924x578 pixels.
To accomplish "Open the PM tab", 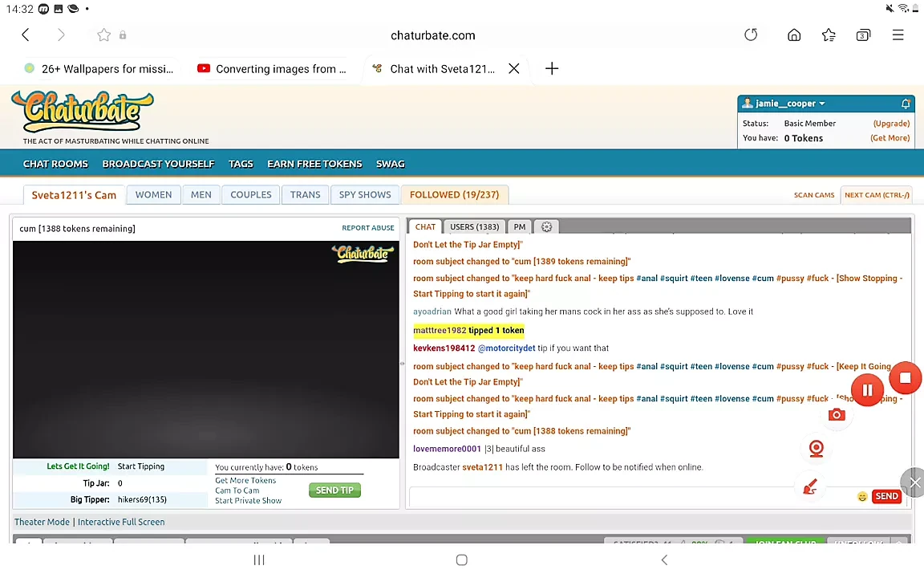I will (520, 227).
